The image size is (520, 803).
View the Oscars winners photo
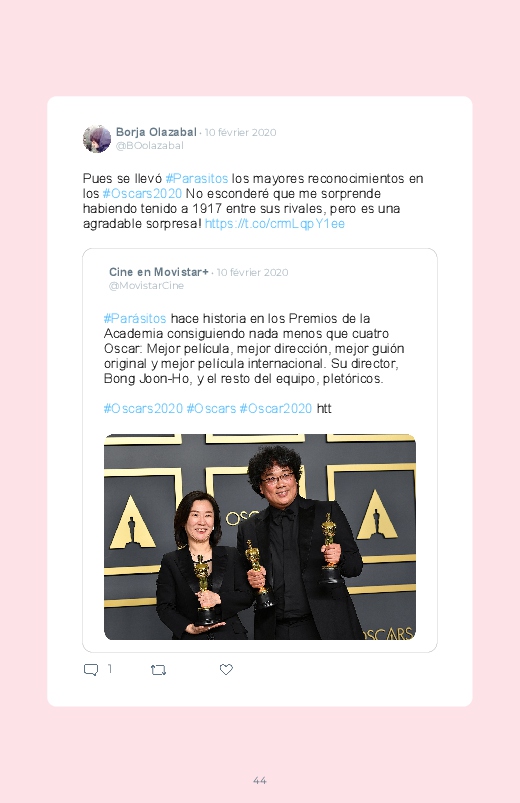point(260,537)
